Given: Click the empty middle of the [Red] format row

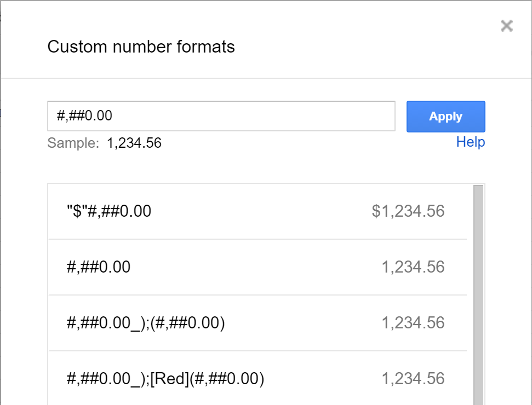Looking at the screenshot, I should coord(323,379).
